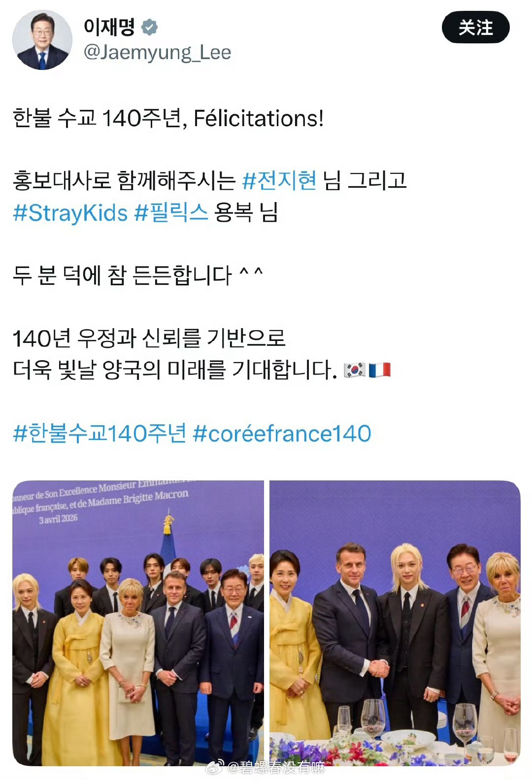View the left group photo
This screenshot has width=532, height=780.
(x=138, y=623)
